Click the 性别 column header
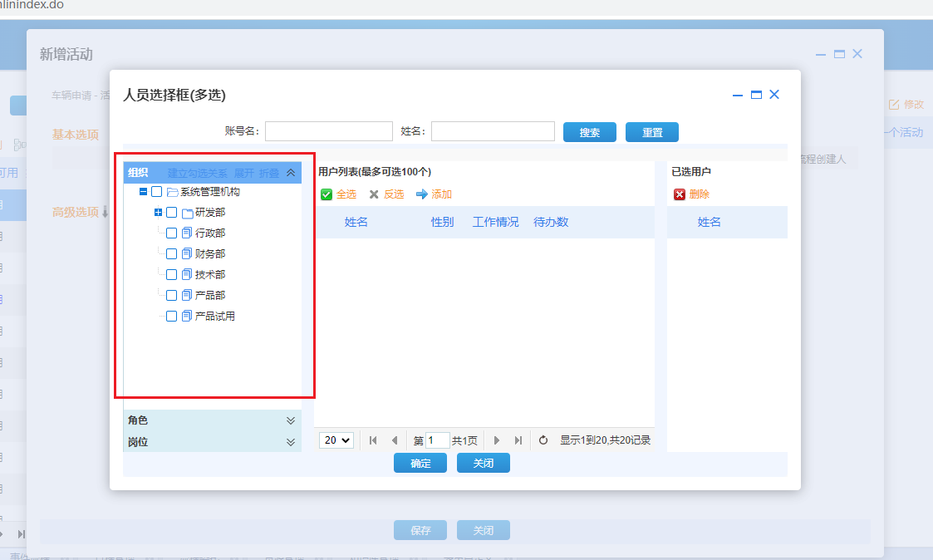Image resolution: width=933 pixels, height=560 pixels. point(442,222)
